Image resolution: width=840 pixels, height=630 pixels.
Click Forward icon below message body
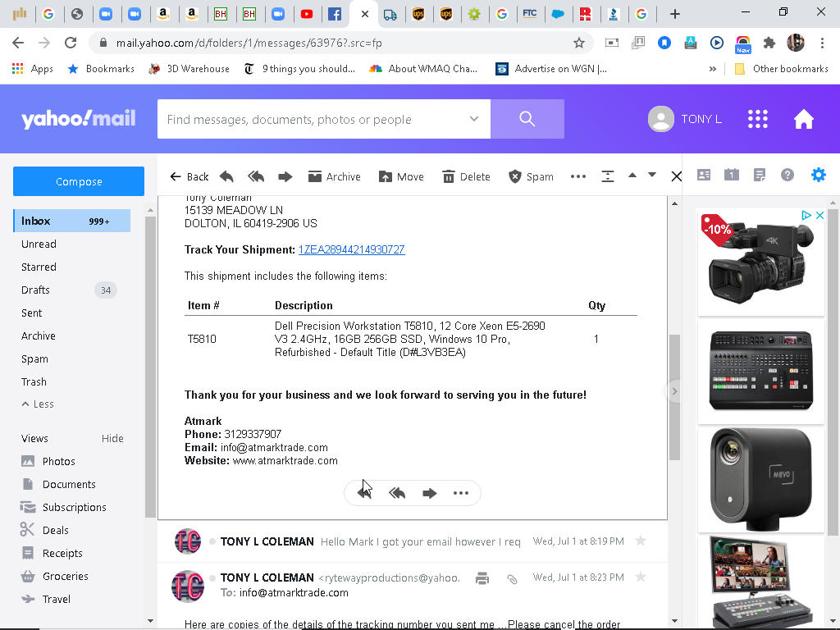coord(429,493)
